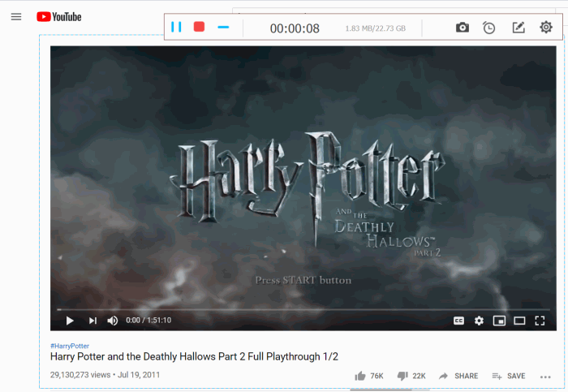This screenshot has width=568, height=392.
Task: Open the annotation edit pencil tool
Action: [x=519, y=28]
